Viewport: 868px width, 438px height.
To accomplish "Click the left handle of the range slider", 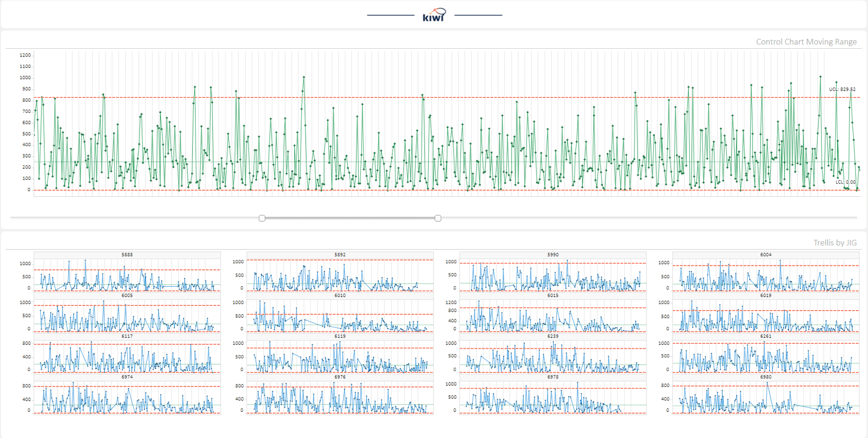I will click(262, 219).
